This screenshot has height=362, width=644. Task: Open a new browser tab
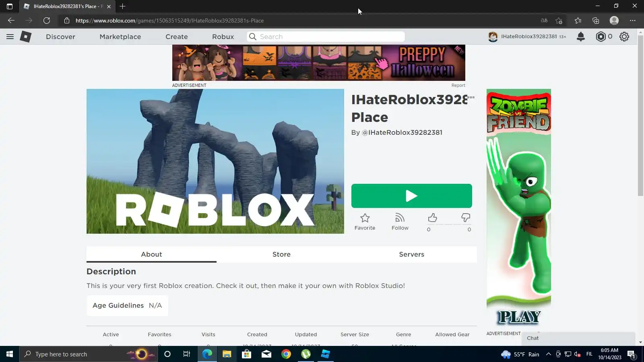pos(123,6)
